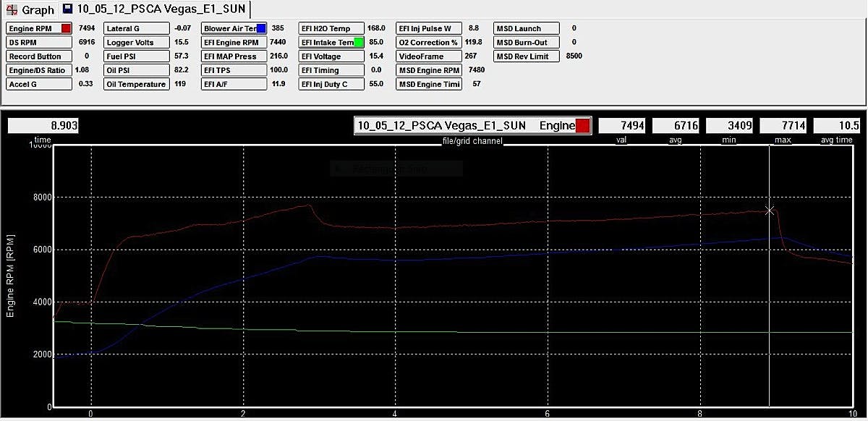Click the O2 Correction % channel button
The height and width of the screenshot is (421, 868).
[429, 43]
